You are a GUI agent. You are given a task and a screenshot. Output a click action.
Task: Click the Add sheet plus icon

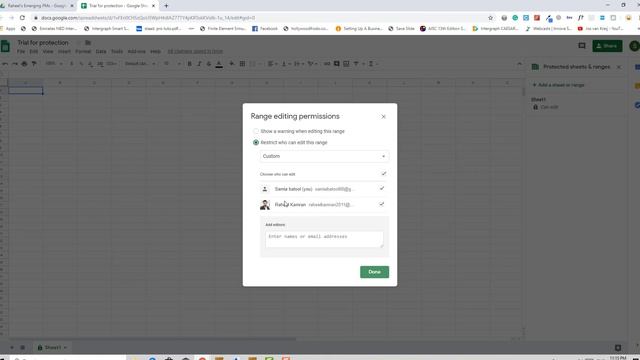(11, 348)
